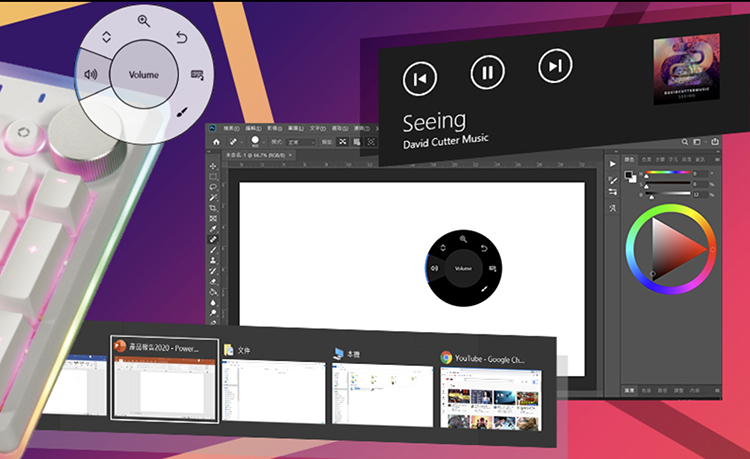Select the Clone Stamp tool
The image size is (750, 459).
[214, 261]
